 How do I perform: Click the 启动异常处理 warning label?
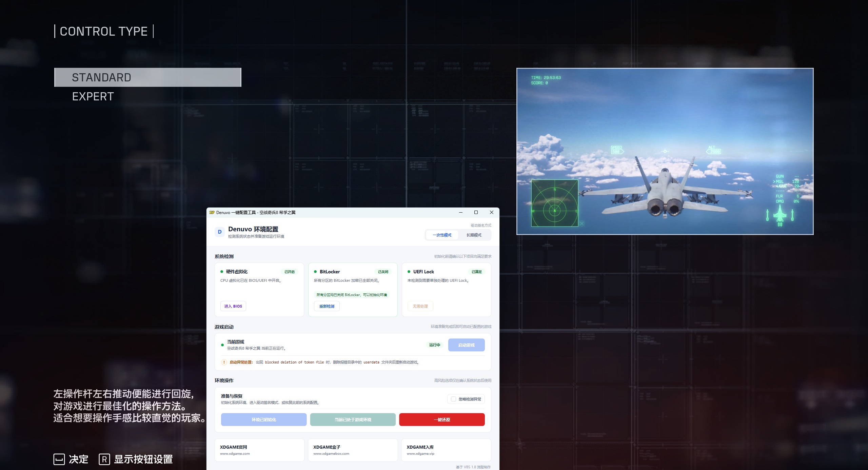(x=241, y=362)
